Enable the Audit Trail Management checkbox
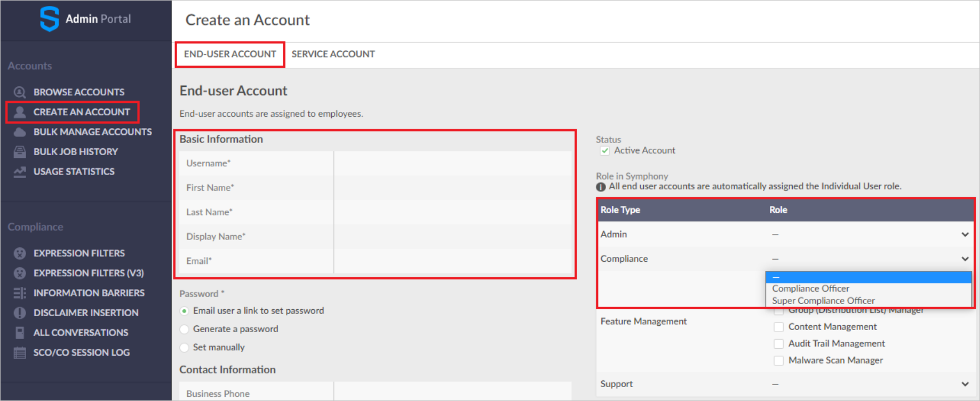The image size is (980, 401). pos(779,344)
